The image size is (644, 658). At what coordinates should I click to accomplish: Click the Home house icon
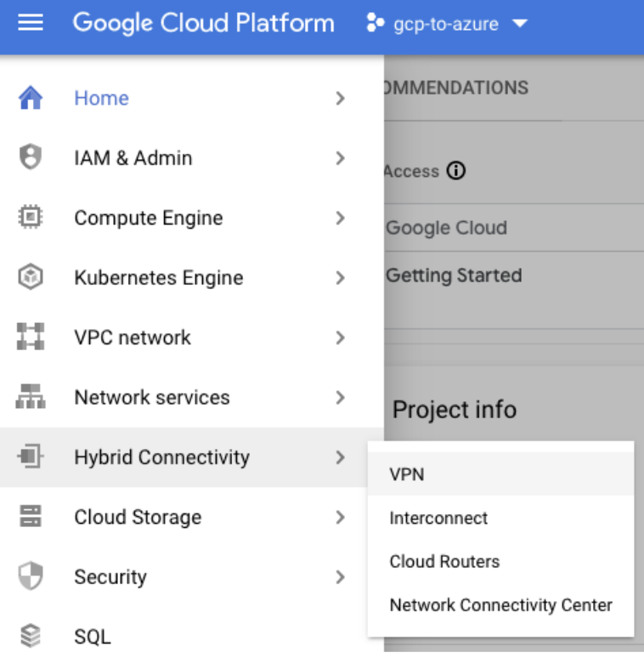31,99
